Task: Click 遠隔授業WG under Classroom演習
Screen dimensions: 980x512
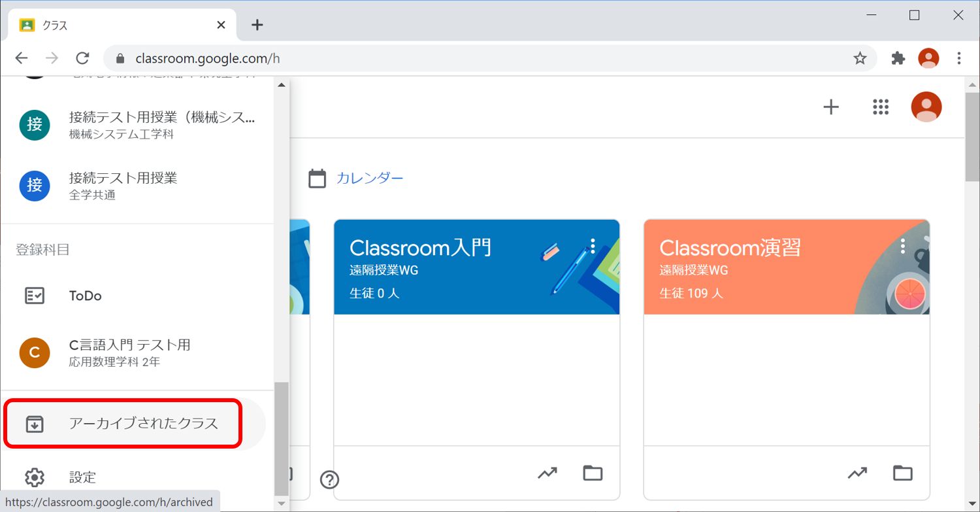Action: (x=694, y=270)
